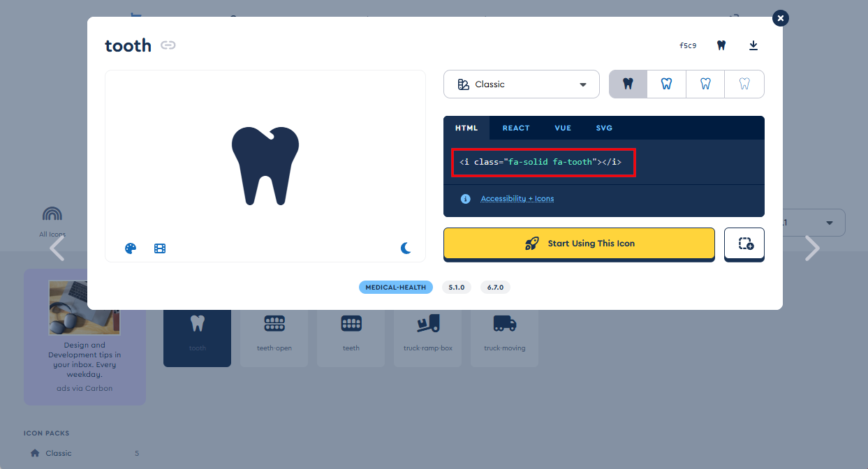
Task: Click the download icon in modal header
Action: coord(753,45)
